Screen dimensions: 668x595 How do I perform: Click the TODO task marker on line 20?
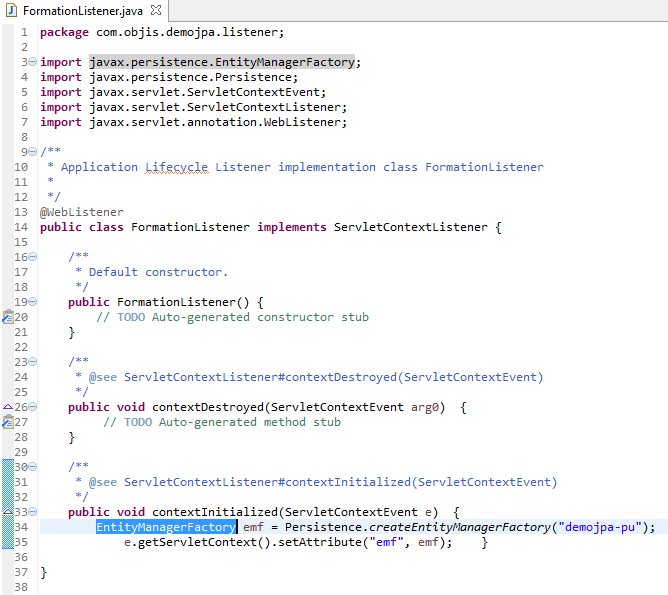click(7, 317)
